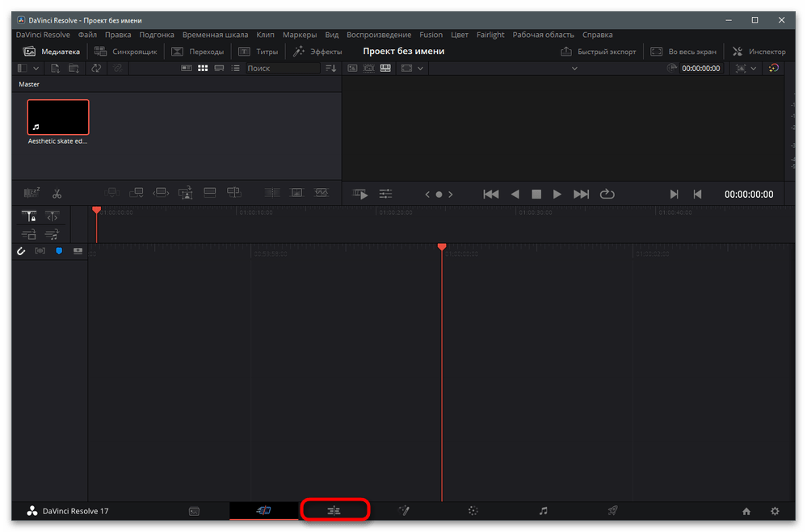Viewport: 807px width, 532px height.
Task: Toggle audio trim brackets icon in timeline
Action: tap(40, 251)
